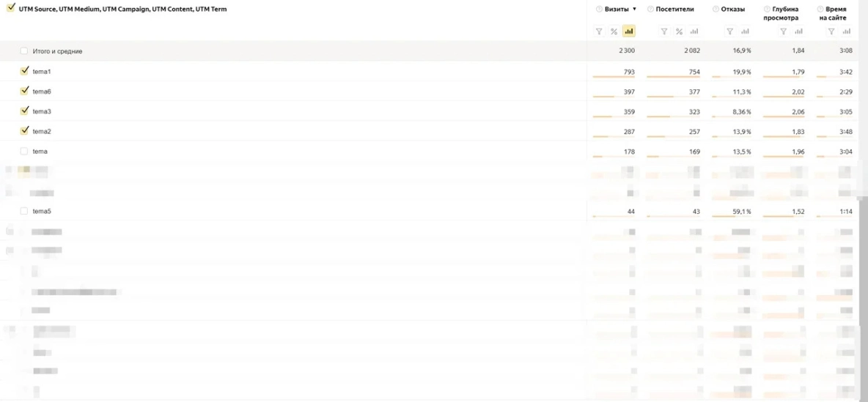Toggle the UTM Source grouping header checkbox
The height and width of the screenshot is (402, 868).
[11, 10]
